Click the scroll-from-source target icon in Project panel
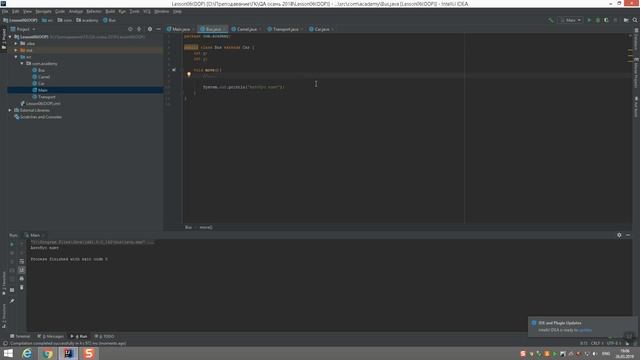This screenshot has height=360, width=640. click(130, 29)
